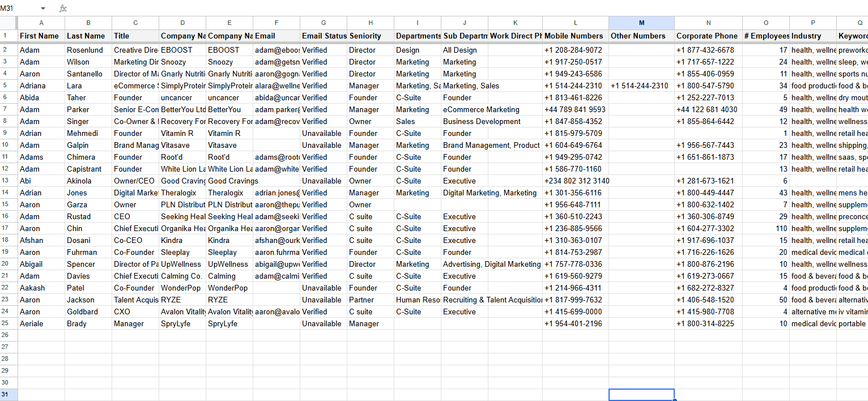
Task: Click the Taher last name cell
Action: pyautogui.click(x=88, y=97)
